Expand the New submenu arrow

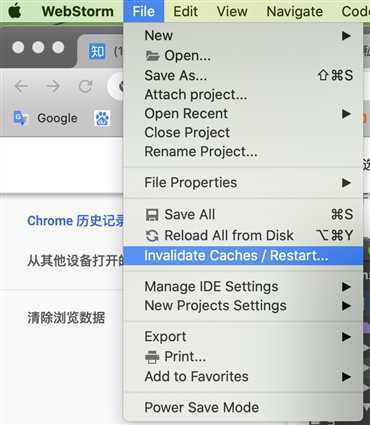tap(346, 36)
